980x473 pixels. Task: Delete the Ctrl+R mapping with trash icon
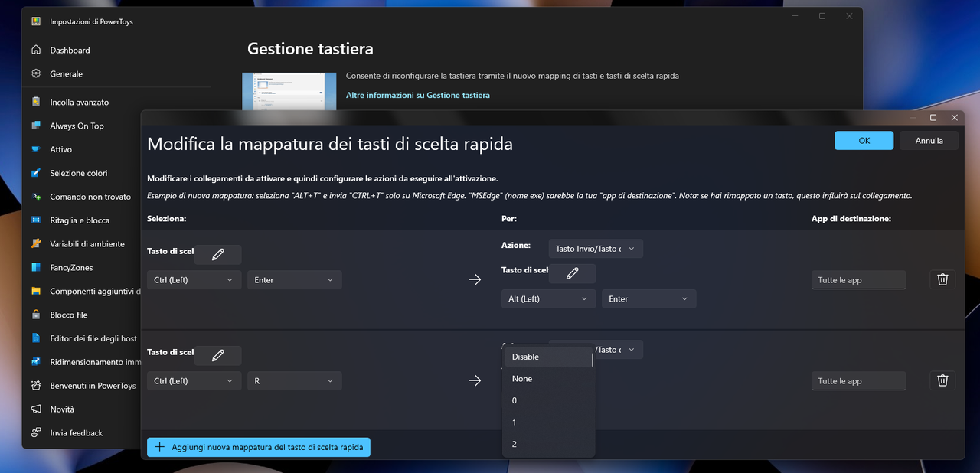coord(943,380)
